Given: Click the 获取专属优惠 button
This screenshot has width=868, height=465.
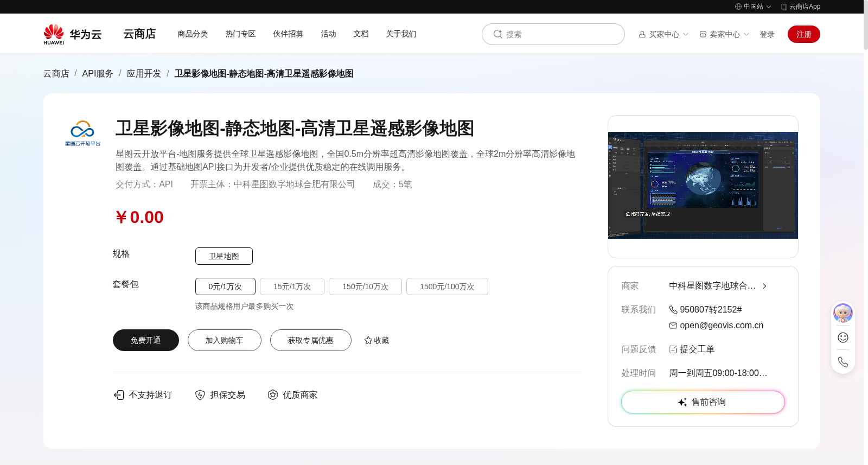Looking at the screenshot, I should pos(311,340).
